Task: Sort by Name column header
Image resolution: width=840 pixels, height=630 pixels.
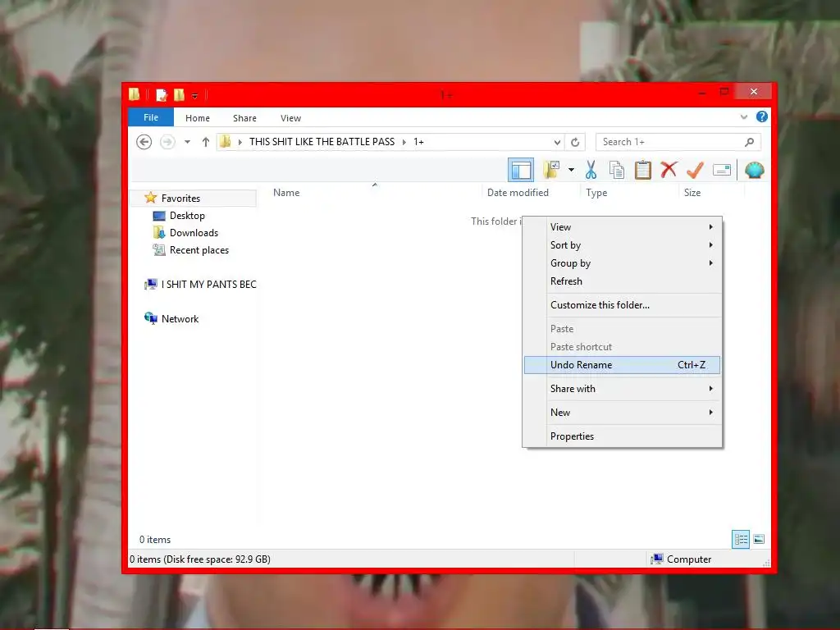Action: tap(286, 193)
